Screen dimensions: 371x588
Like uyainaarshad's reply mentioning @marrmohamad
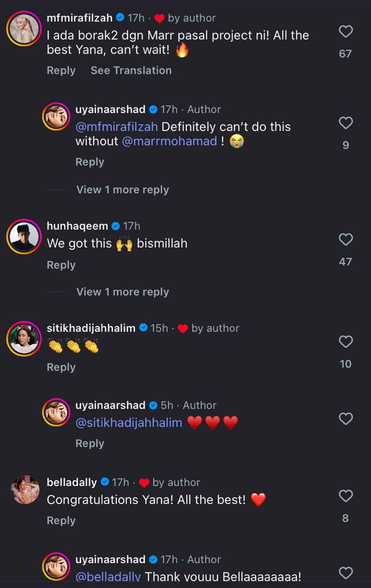pyautogui.click(x=345, y=123)
